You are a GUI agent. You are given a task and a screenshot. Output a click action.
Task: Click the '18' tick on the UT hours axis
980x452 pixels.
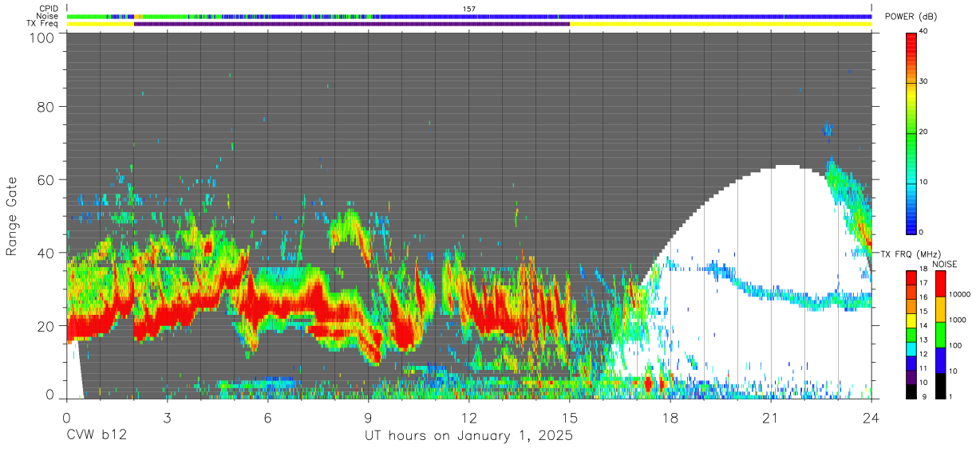[x=670, y=418]
